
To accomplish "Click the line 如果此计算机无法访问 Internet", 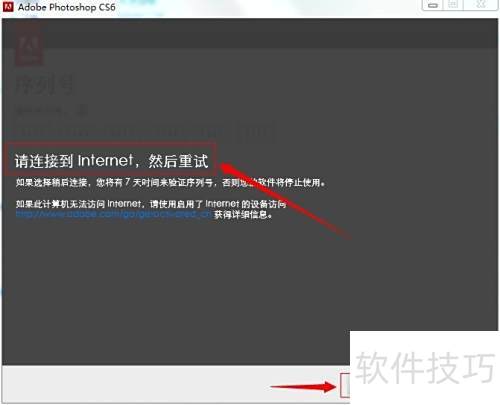I will pyautogui.click(x=151, y=204).
